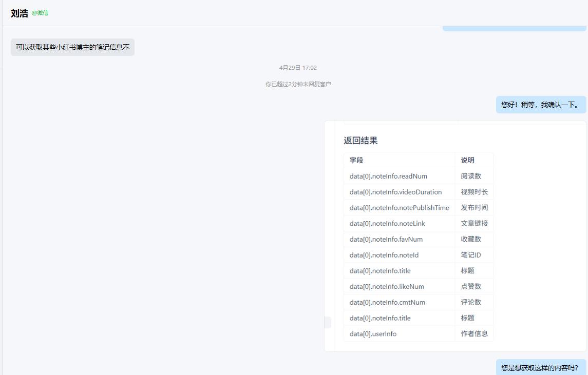Select the @微信 source tag

[40, 13]
